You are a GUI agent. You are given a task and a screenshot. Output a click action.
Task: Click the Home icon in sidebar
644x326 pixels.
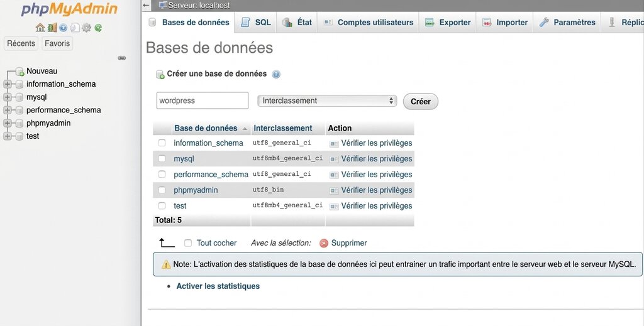[40, 28]
